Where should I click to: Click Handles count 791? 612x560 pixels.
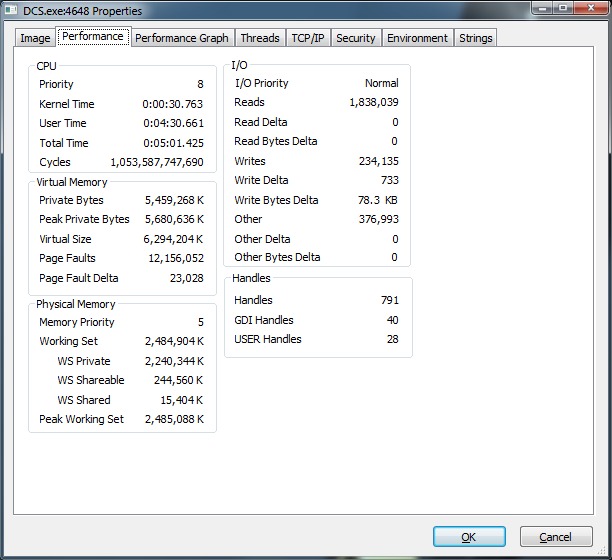tap(390, 300)
